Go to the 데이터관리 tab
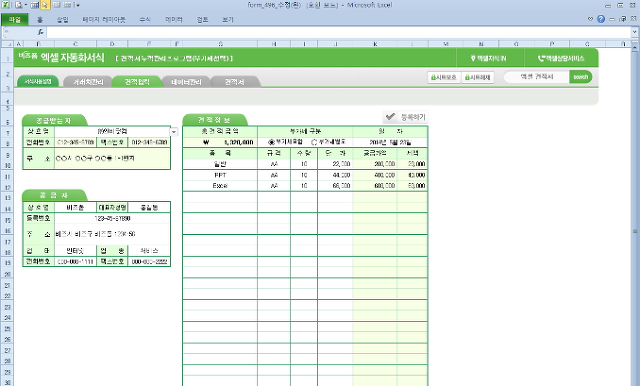Viewport: 640px width, 386px height. pos(187,82)
